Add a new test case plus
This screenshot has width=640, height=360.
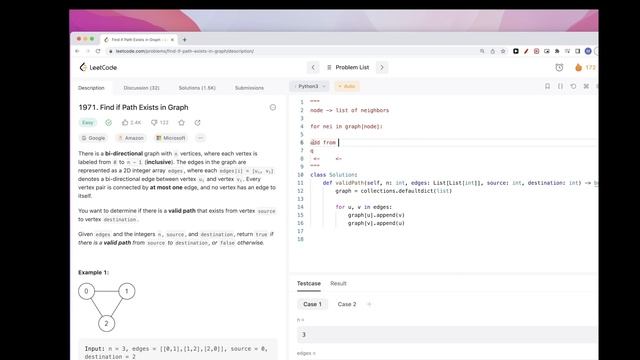369,304
